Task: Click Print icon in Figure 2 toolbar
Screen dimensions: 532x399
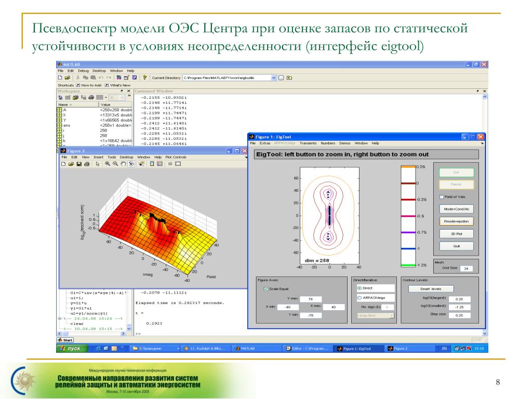Action: [87, 164]
